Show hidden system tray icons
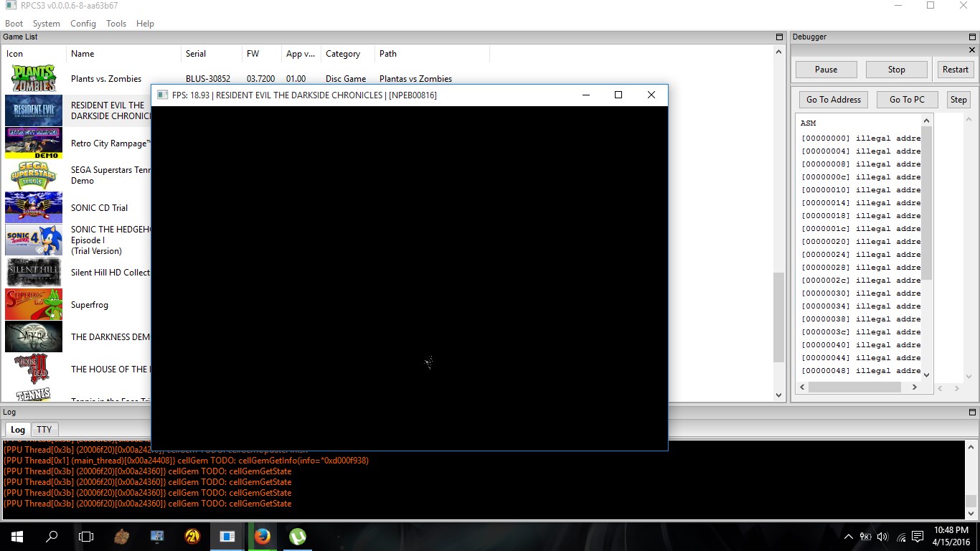The height and width of the screenshot is (551, 980). (x=849, y=537)
